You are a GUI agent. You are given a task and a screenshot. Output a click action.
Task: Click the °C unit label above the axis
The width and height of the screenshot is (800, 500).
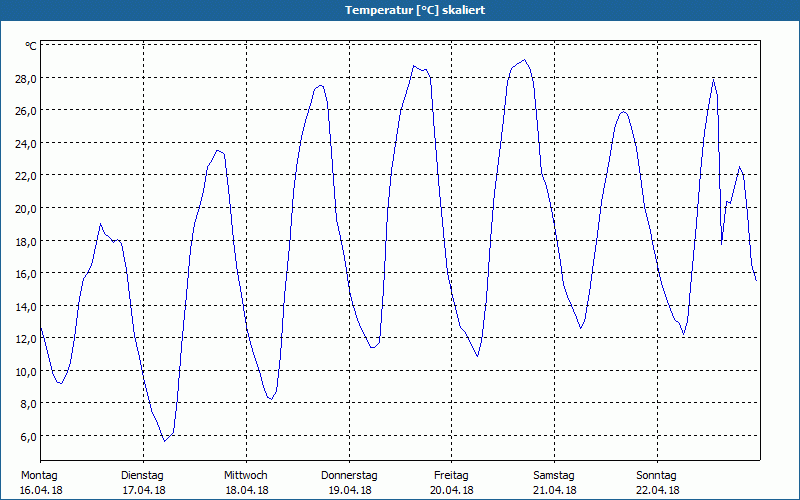tap(31, 46)
